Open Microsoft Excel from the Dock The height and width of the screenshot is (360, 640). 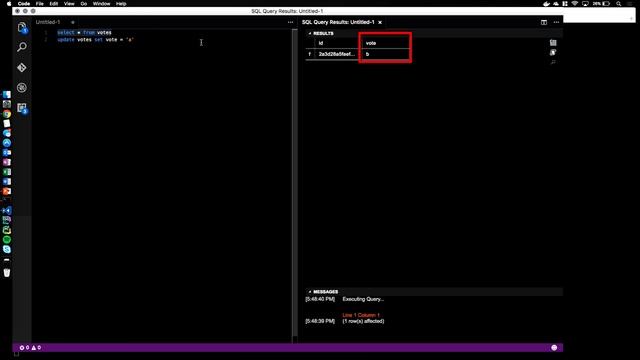[7, 172]
